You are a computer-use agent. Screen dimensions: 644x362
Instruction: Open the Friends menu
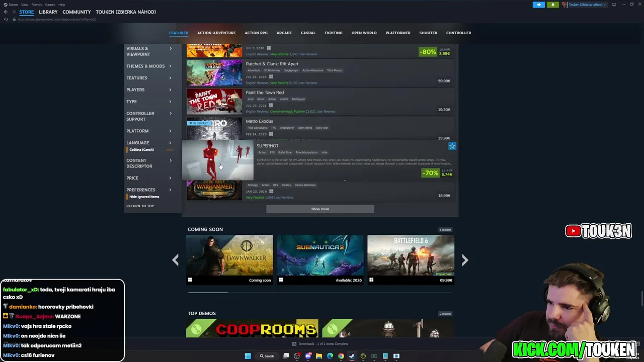[x=36, y=5]
